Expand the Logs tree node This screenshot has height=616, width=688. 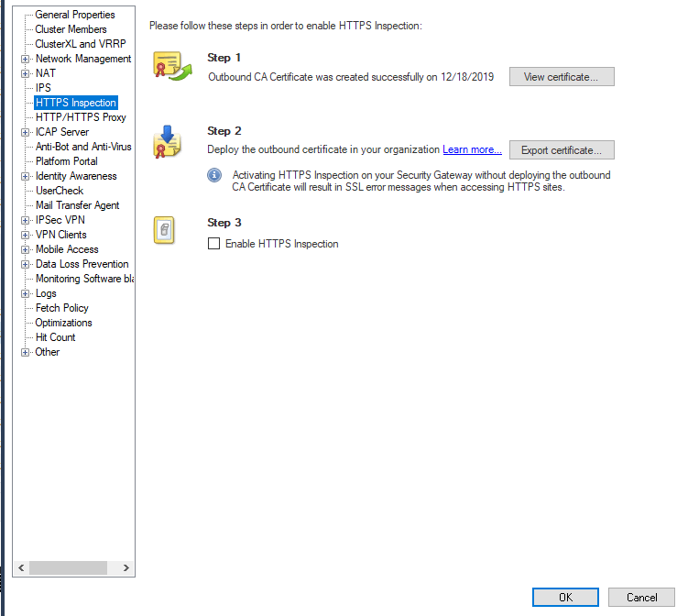coord(26,293)
